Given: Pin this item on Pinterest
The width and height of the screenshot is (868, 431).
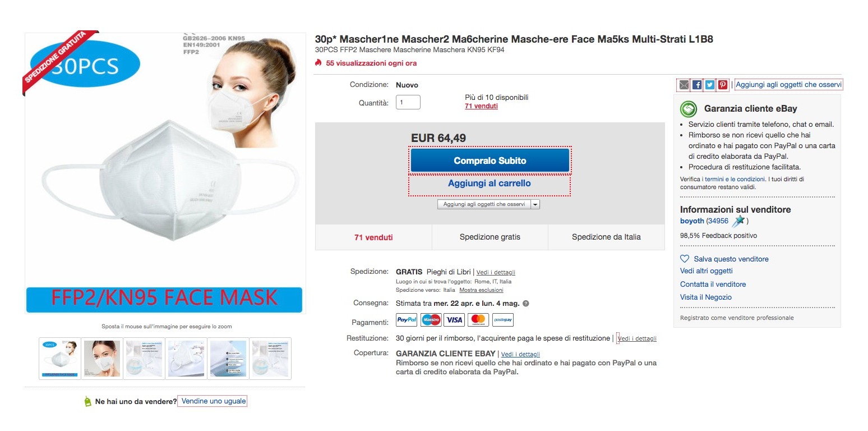Looking at the screenshot, I should 723,85.
